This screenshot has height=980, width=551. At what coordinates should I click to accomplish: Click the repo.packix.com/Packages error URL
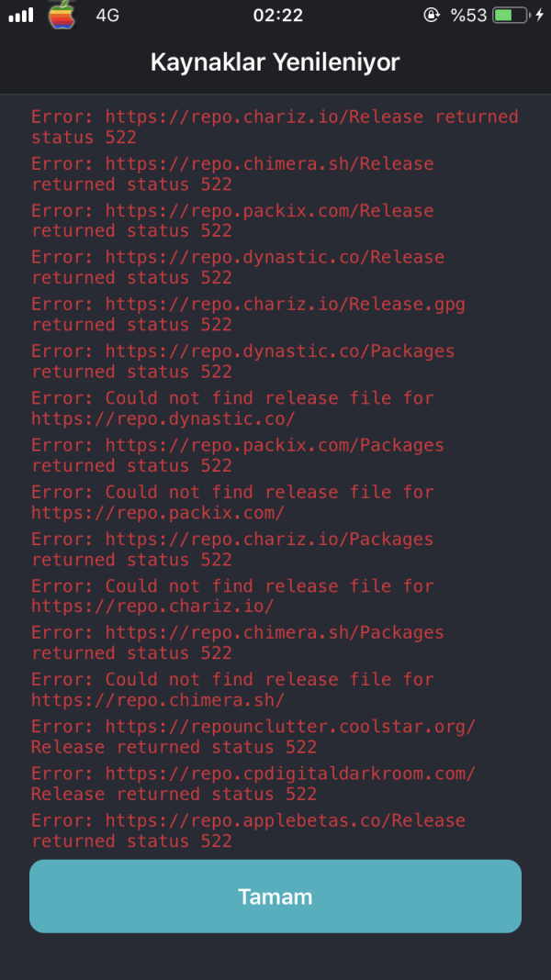coord(275,445)
